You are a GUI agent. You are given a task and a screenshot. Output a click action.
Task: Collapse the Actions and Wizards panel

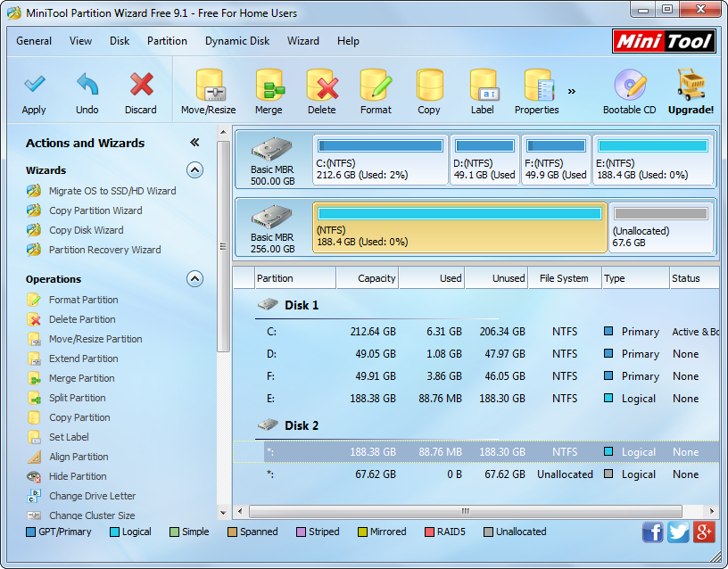click(194, 143)
